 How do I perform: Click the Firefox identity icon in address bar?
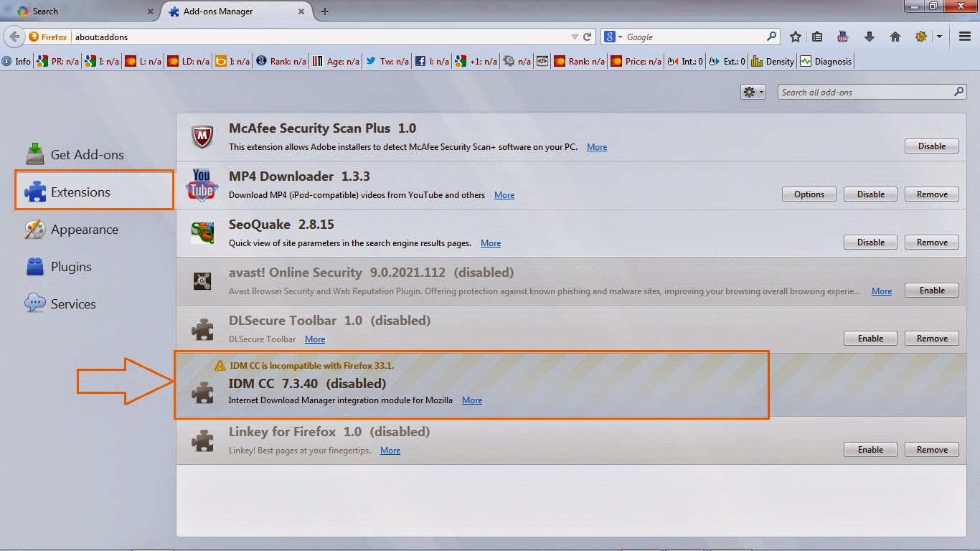(48, 37)
